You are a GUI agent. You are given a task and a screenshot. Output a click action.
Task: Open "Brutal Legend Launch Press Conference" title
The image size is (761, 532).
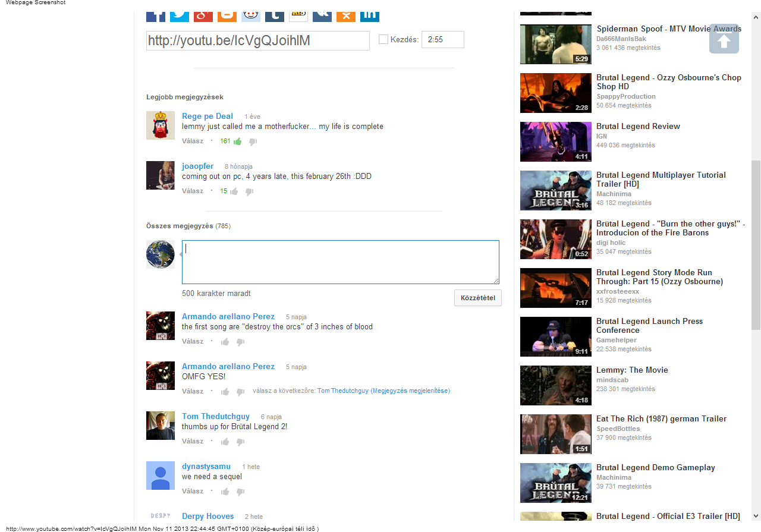pyautogui.click(x=649, y=326)
